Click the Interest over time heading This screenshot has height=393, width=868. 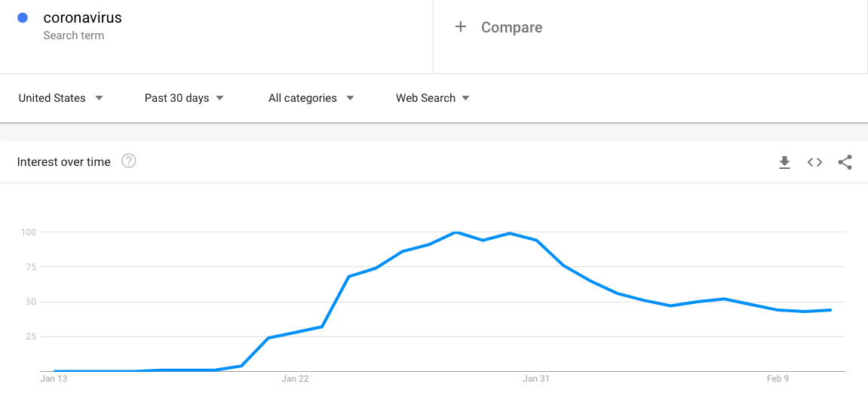[63, 162]
